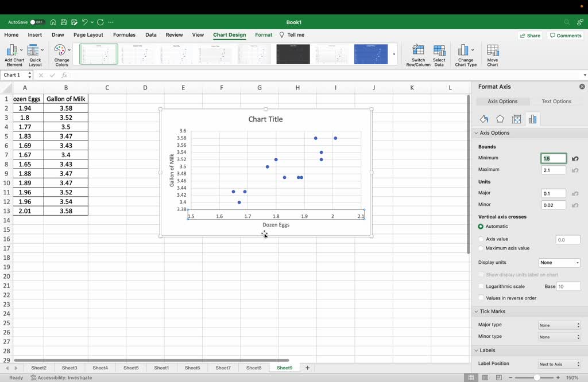Screen dimensions: 588x382
Task: Adjust the zoom slider in status bar
Action: click(x=537, y=378)
